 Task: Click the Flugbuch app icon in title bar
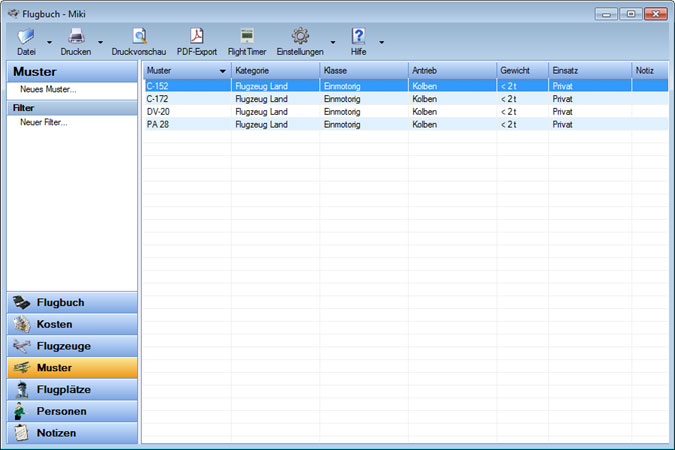tap(13, 14)
